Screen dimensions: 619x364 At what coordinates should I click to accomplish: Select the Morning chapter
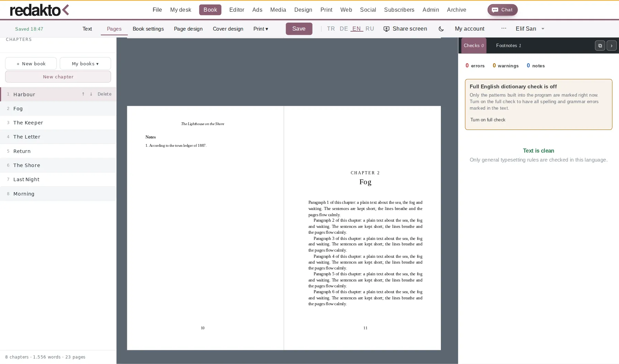[58, 194]
